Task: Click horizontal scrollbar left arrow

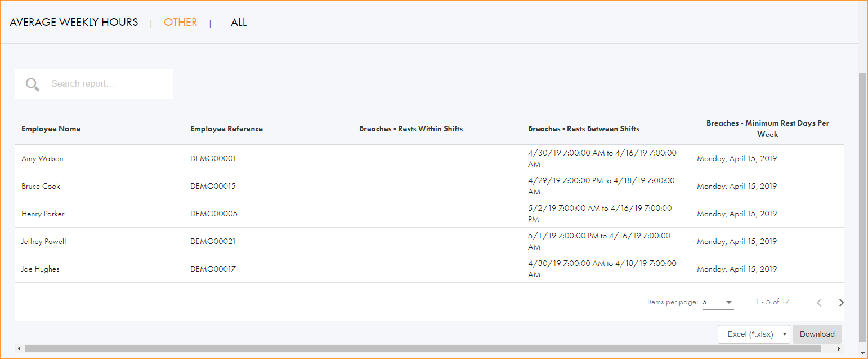Action: pyautogui.click(x=20, y=349)
